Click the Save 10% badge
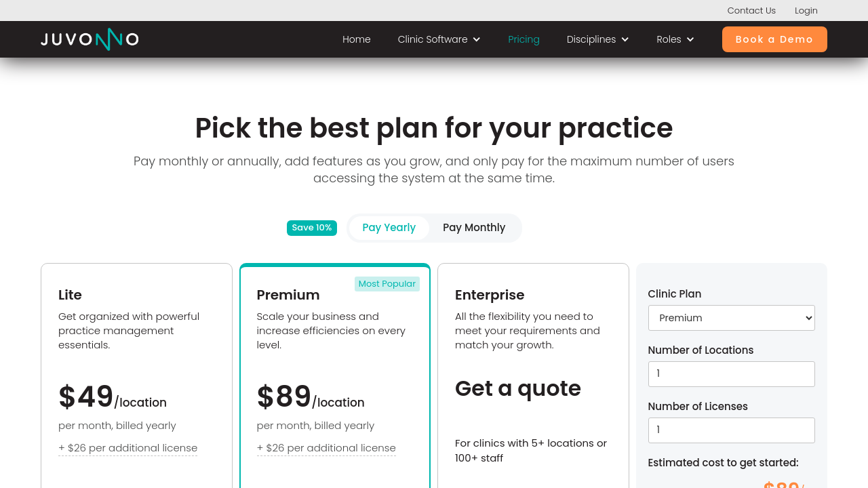868x488 pixels. (x=312, y=228)
